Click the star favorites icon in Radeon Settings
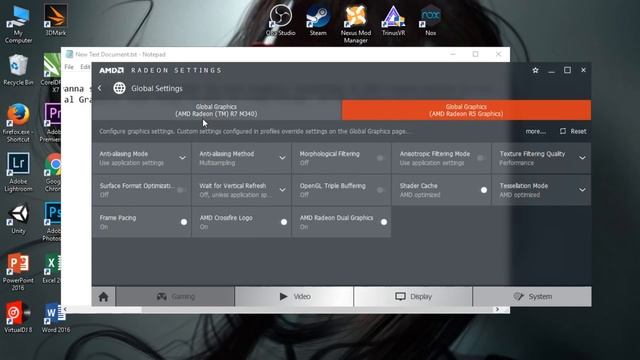The height and width of the screenshot is (360, 640). [536, 70]
